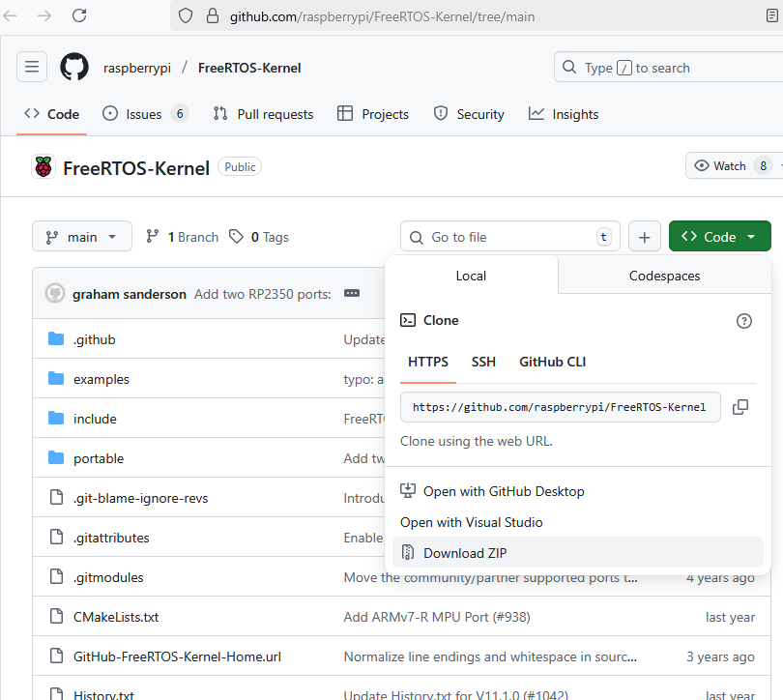Open the Watch button dropdown
This screenshot has width=783, height=700.
pyautogui.click(x=730, y=165)
